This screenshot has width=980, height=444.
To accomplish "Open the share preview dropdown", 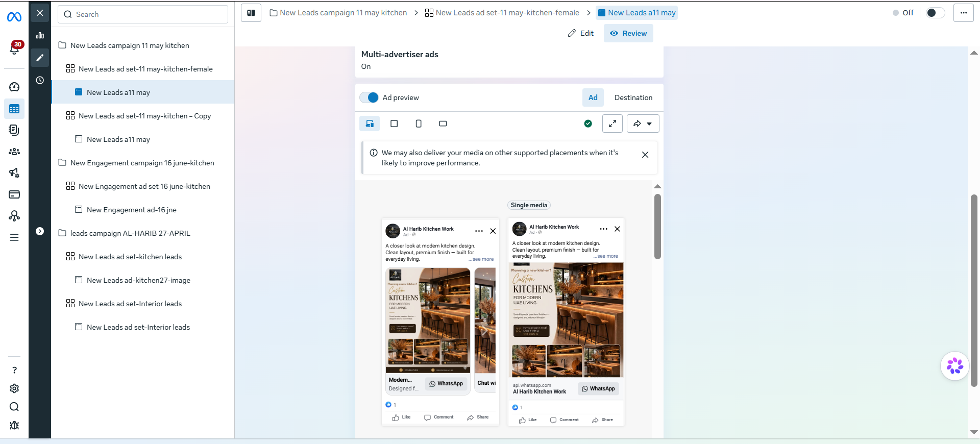I will [x=643, y=124].
